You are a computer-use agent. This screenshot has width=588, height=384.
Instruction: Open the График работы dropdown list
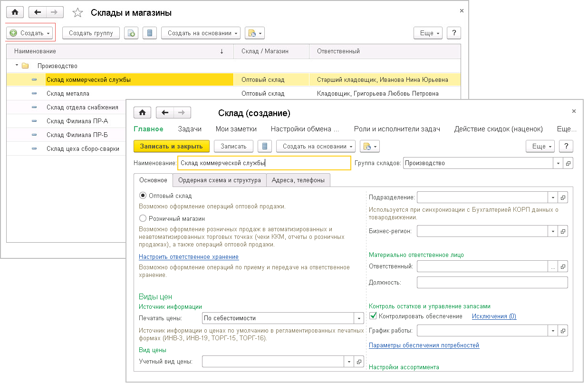click(553, 331)
